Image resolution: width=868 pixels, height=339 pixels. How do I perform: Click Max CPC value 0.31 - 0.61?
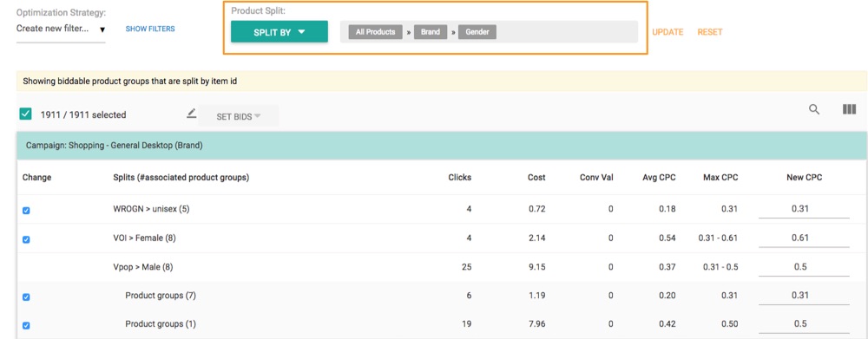coord(718,238)
